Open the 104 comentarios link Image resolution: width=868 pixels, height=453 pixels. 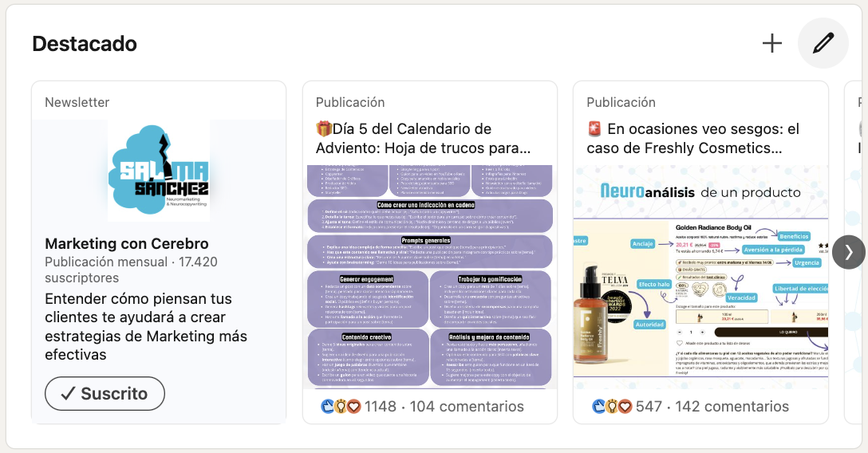pos(467,407)
